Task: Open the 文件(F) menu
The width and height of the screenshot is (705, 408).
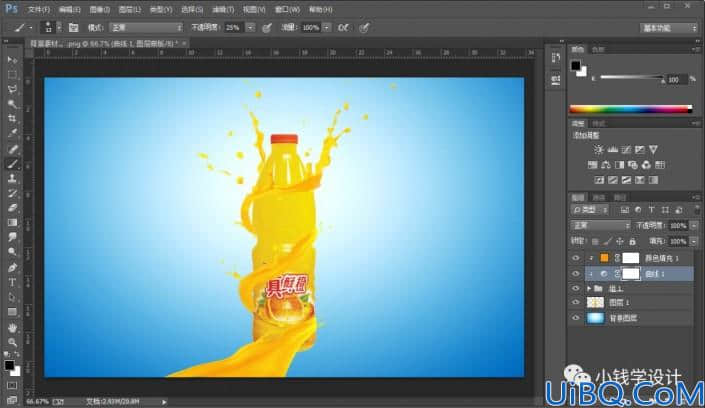Action: (39, 9)
